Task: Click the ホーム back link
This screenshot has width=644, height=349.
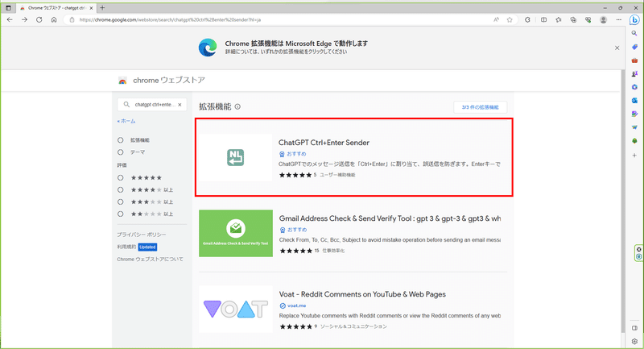Action: 126,121
